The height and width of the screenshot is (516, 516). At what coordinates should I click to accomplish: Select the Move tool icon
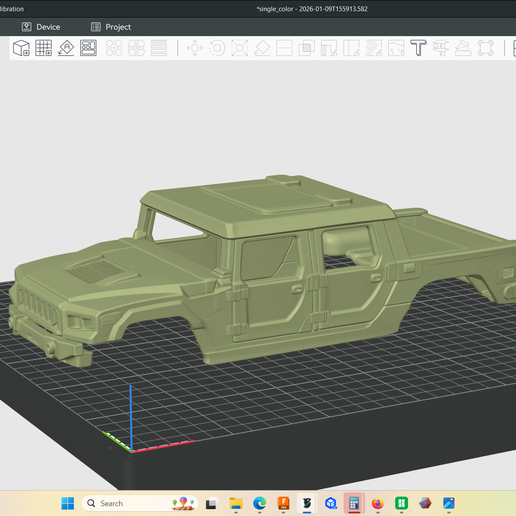[x=195, y=48]
